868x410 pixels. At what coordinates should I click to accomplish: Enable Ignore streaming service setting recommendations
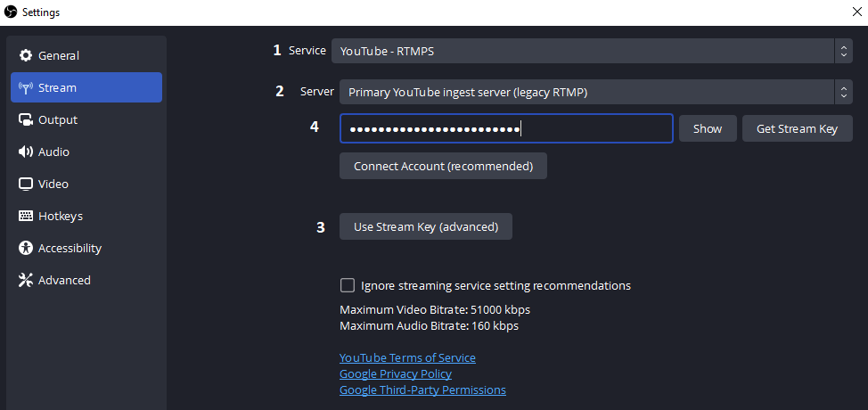coord(348,286)
